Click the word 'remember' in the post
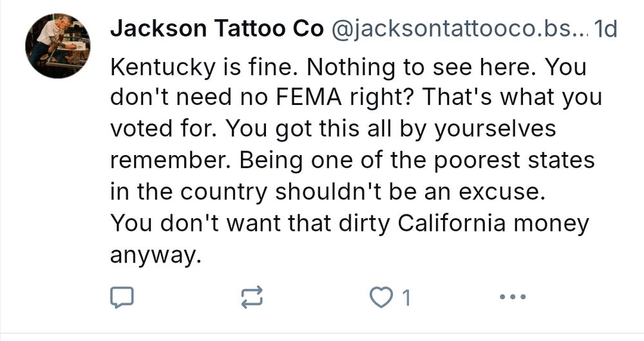This screenshot has height=341, width=644. tap(167, 160)
